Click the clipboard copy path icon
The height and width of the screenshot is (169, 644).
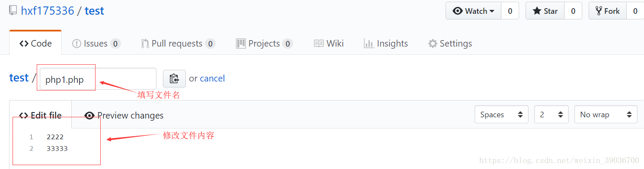coord(174,78)
